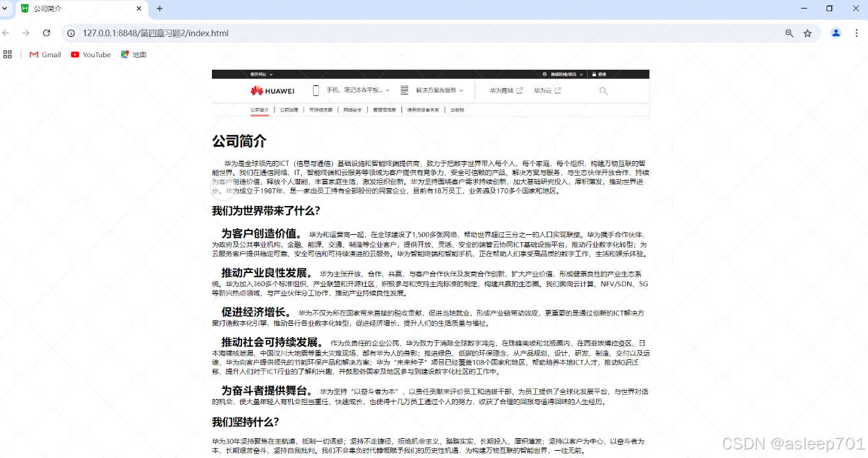
Task: Expand the tab search dropdown arrow
Action: 6,9
